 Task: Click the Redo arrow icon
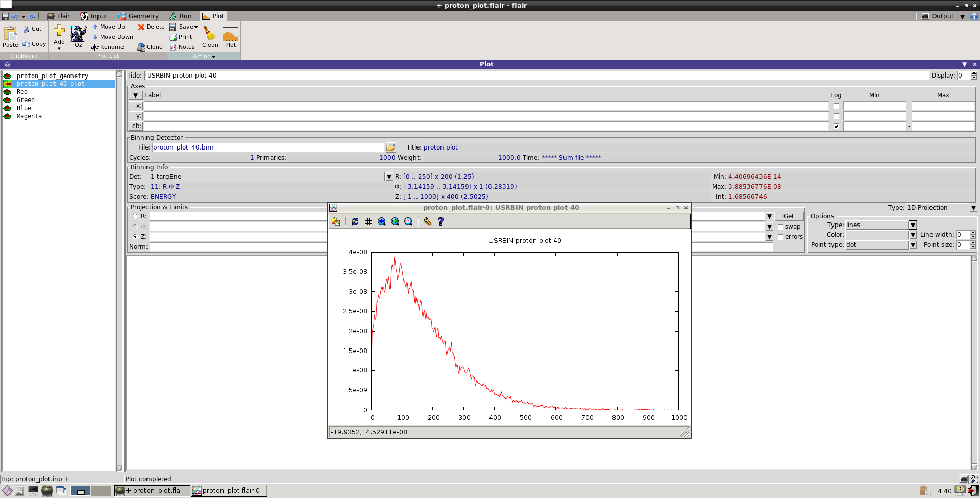point(32,16)
